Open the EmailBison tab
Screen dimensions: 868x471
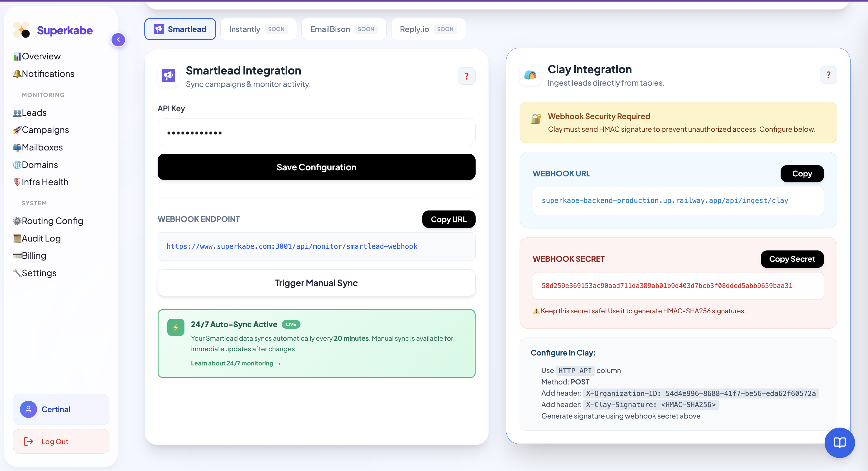pos(343,29)
